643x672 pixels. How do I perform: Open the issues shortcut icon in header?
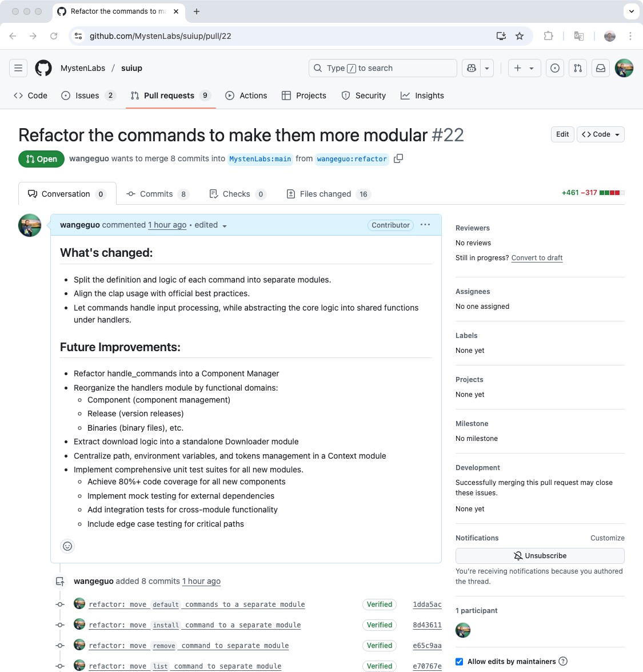555,68
